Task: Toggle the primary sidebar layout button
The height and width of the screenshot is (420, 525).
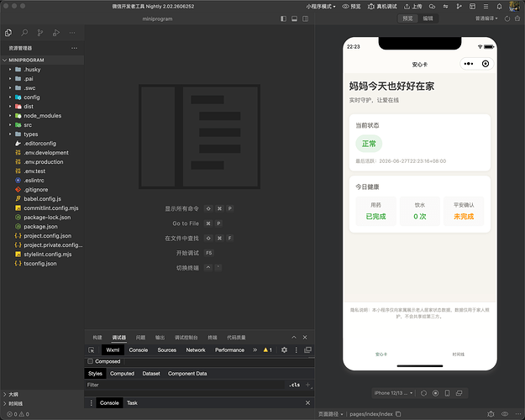Action: tap(284, 18)
